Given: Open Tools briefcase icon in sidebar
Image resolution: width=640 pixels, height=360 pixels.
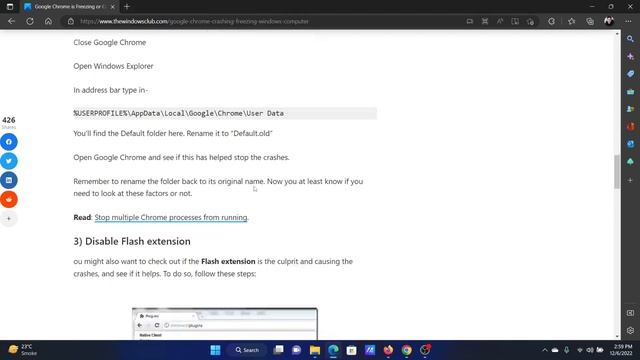Looking at the screenshot, I should (x=631, y=91).
